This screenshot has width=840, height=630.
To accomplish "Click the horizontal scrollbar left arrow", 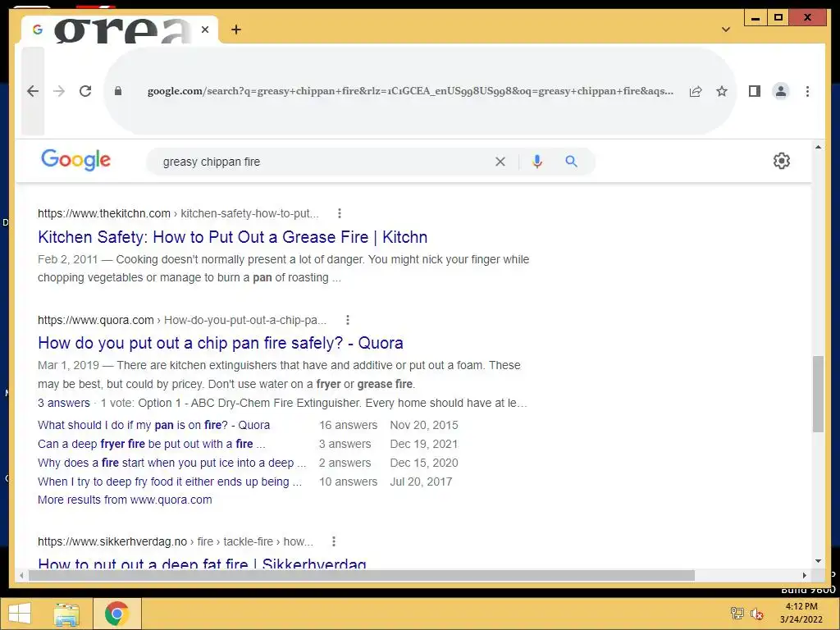I will click(x=21, y=575).
